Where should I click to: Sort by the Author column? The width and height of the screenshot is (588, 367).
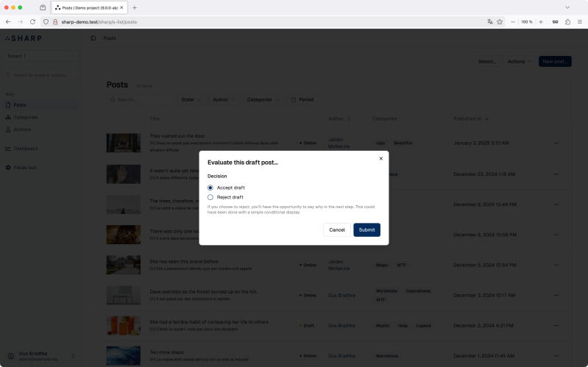click(x=339, y=119)
